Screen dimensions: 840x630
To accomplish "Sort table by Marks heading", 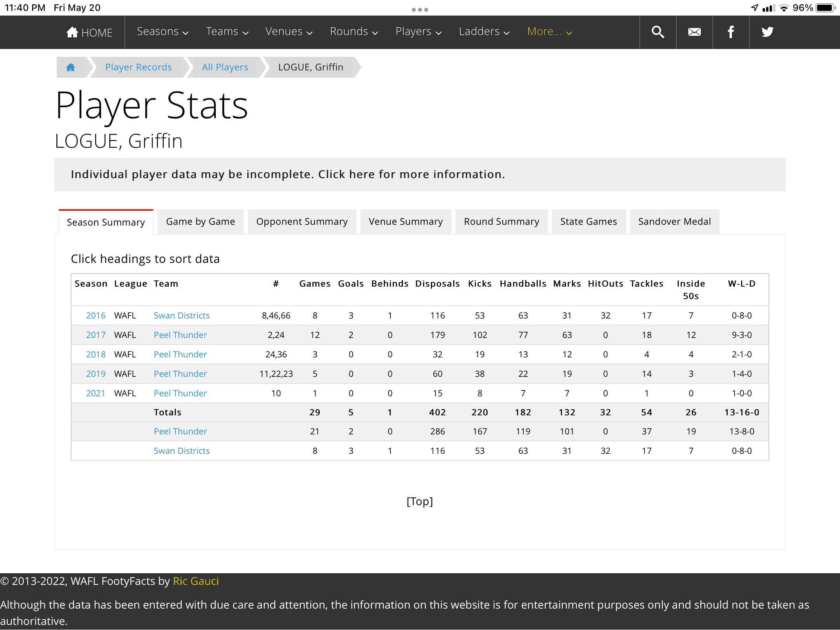I will point(567,283).
